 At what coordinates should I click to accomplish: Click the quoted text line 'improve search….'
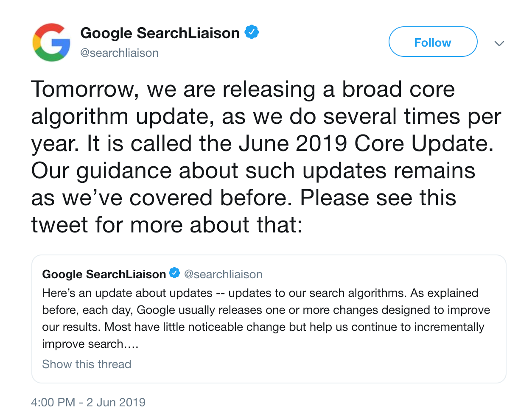[90, 344]
